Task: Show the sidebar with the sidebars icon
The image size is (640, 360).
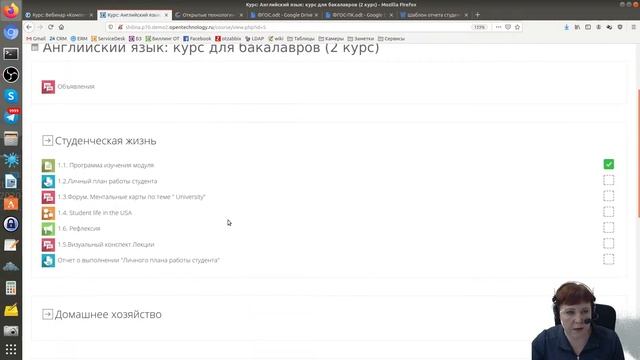Action: pyautogui.click(x=588, y=27)
